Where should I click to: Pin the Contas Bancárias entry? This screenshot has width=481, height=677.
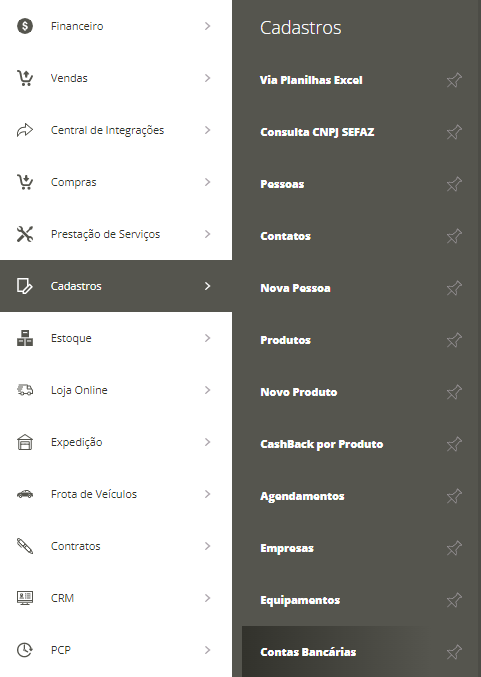coord(454,652)
